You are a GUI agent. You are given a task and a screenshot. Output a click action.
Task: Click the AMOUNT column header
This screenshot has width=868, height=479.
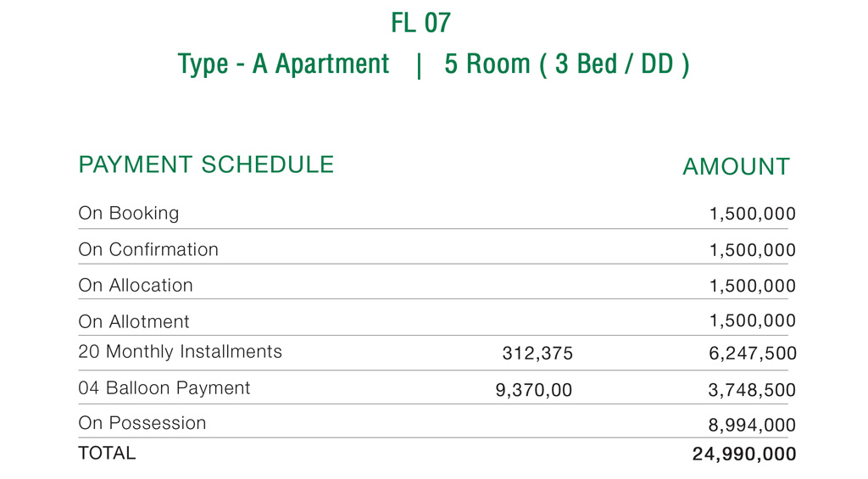tap(736, 167)
